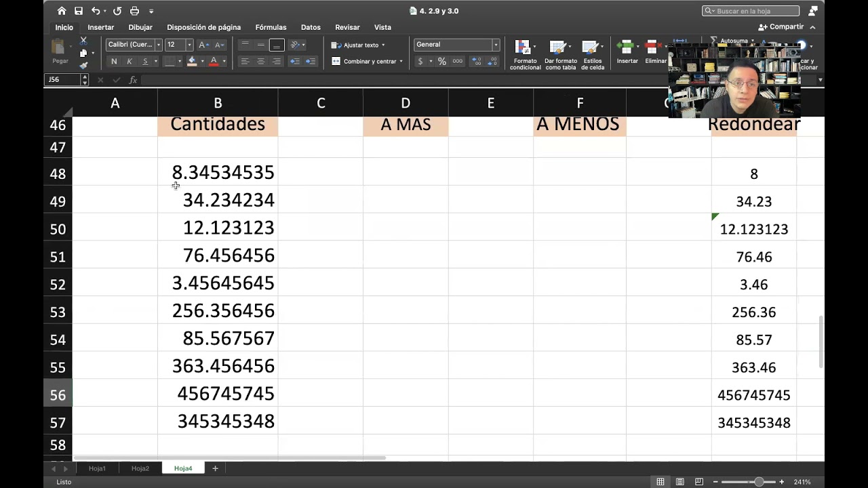868x488 pixels.
Task: Increase decimal places
Action: (477, 62)
